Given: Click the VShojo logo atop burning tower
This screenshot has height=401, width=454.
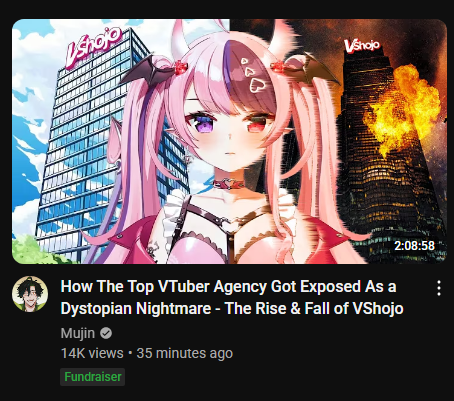Looking at the screenshot, I should (362, 45).
